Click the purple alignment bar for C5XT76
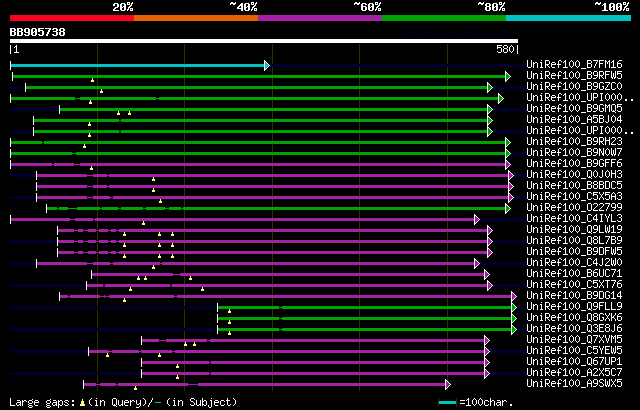This screenshot has width=640, height=410. (x=287, y=286)
